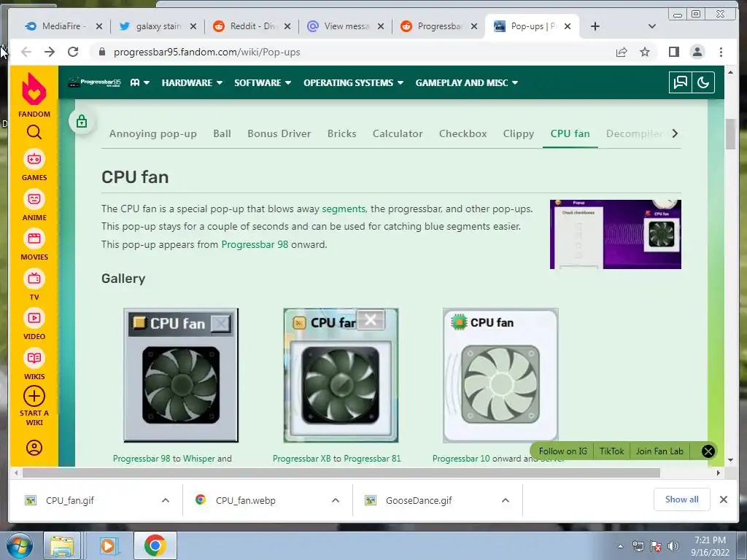Screen dimensions: 747x560
Task: Bookmark this page with the star icon
Action: tap(645, 52)
